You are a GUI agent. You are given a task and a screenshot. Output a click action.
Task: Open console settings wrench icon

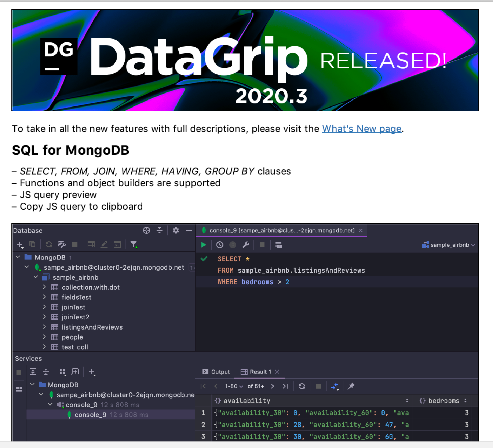246,245
